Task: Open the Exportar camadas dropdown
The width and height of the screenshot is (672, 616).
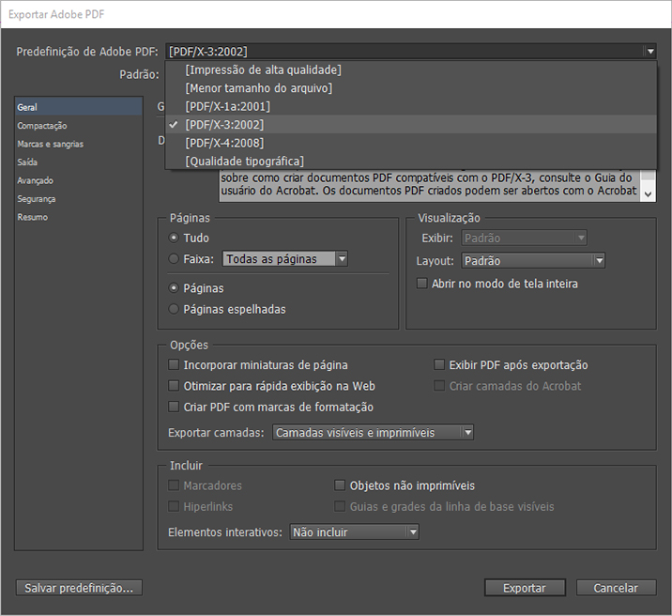Action: [466, 433]
